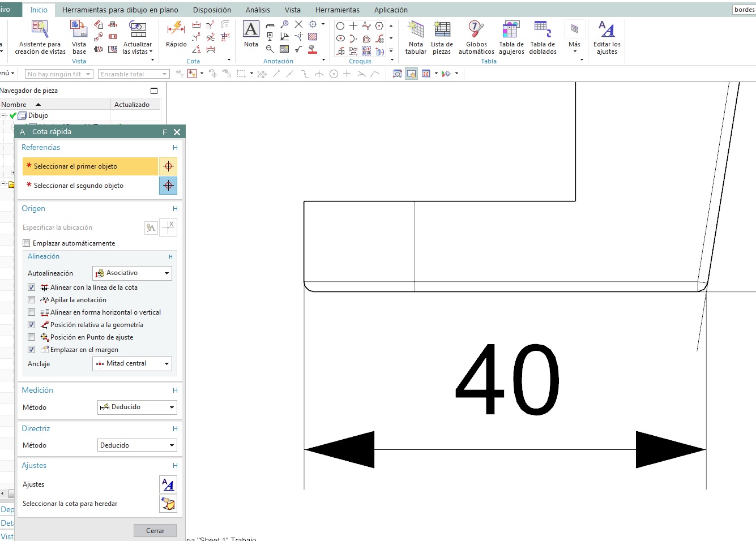Maximize the Navegador de pieza panel
Image resolution: width=756 pixels, height=541 pixels.
[x=154, y=91]
